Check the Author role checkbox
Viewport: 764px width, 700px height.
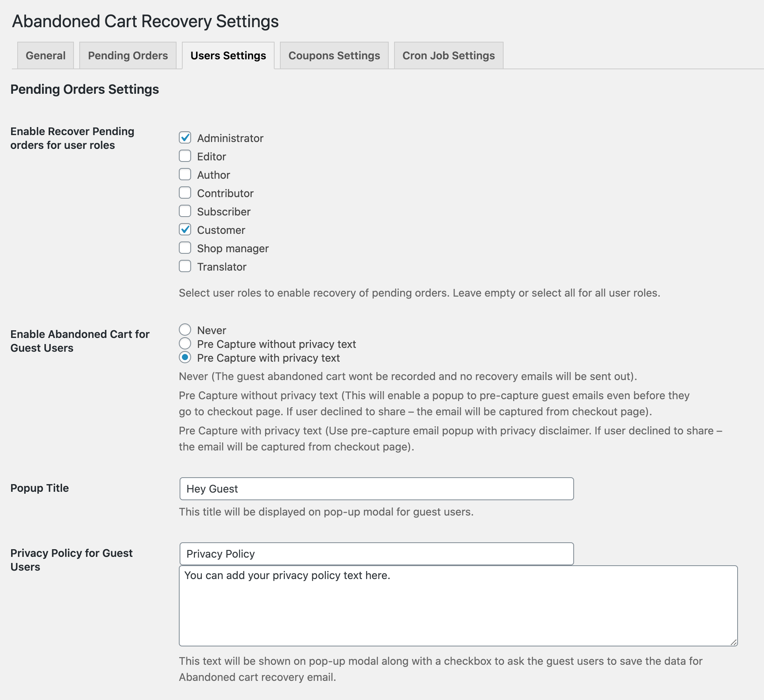(x=185, y=174)
